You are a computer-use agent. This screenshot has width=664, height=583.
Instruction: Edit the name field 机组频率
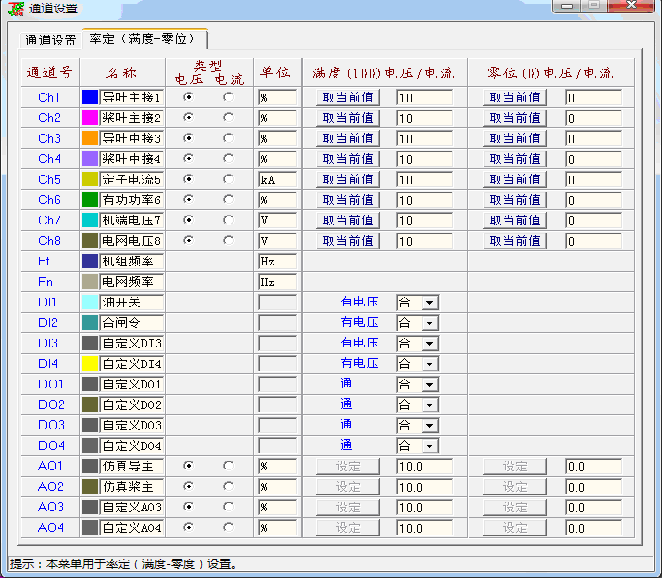(132, 261)
